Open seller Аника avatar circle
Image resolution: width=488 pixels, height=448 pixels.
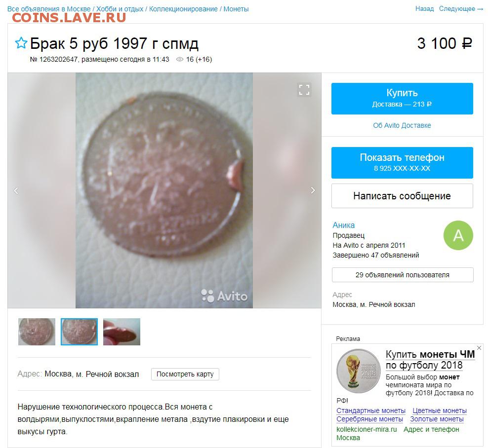(x=458, y=235)
